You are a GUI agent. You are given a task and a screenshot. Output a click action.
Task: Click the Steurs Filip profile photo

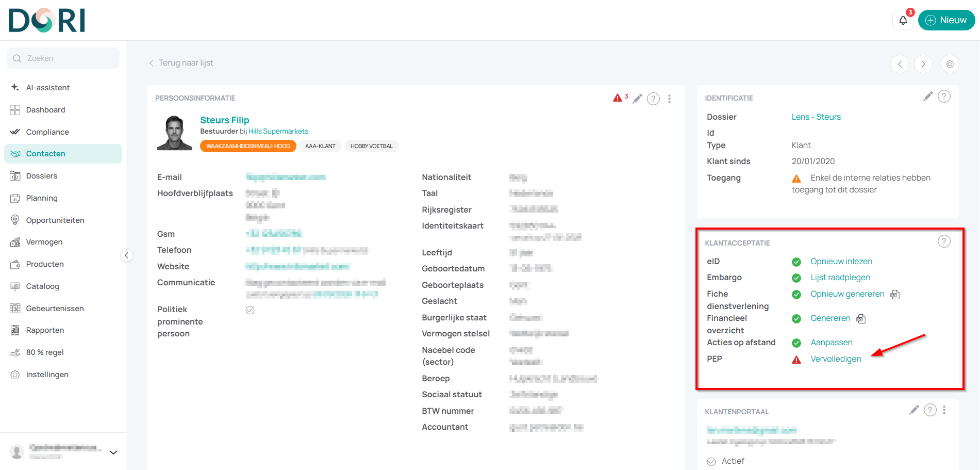click(x=175, y=133)
